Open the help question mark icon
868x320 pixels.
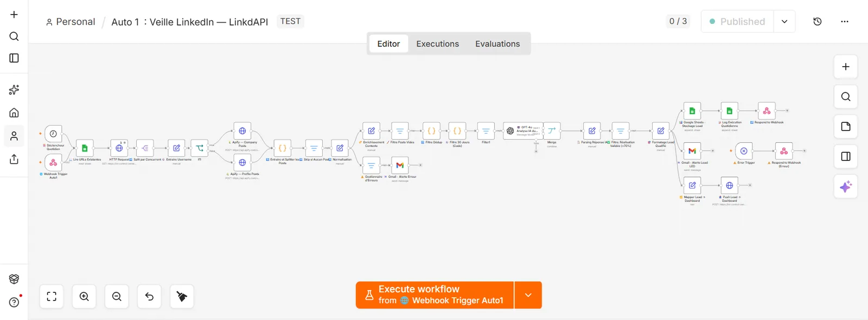point(14,302)
